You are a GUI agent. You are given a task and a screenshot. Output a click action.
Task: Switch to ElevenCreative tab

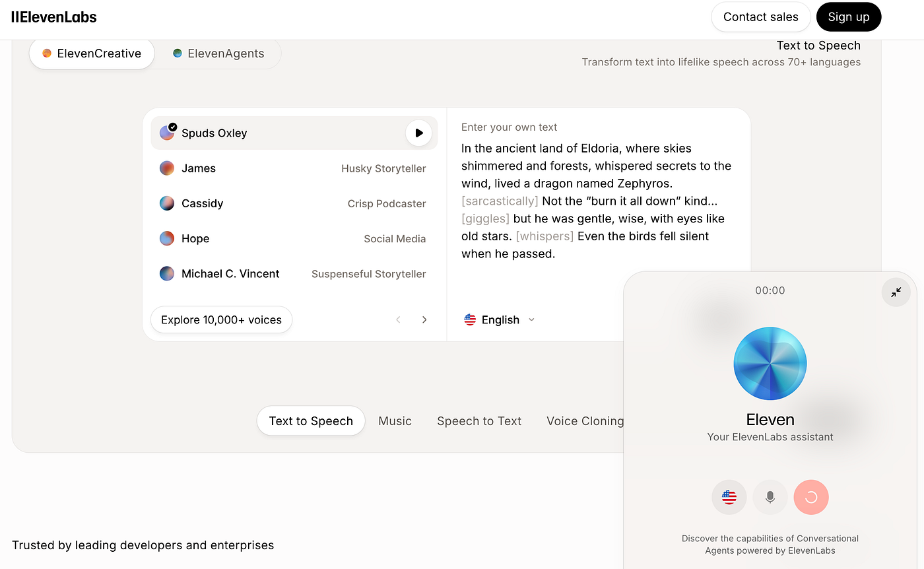92,53
